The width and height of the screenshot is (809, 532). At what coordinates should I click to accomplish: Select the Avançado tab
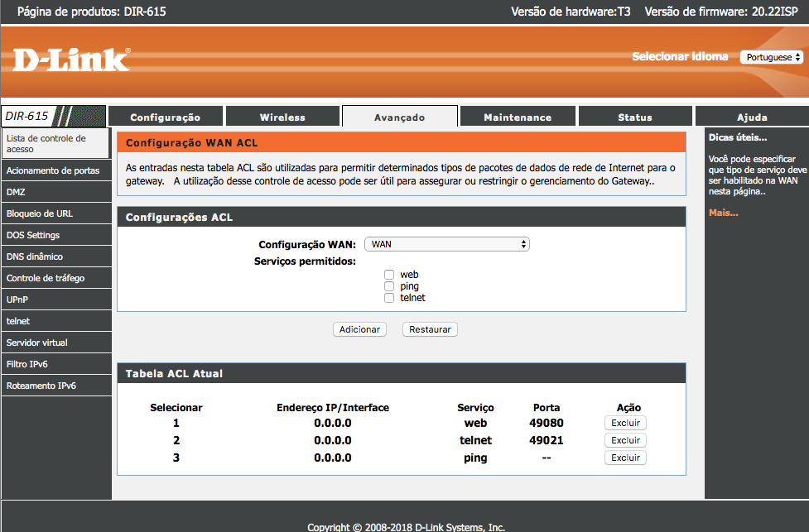pyautogui.click(x=400, y=117)
